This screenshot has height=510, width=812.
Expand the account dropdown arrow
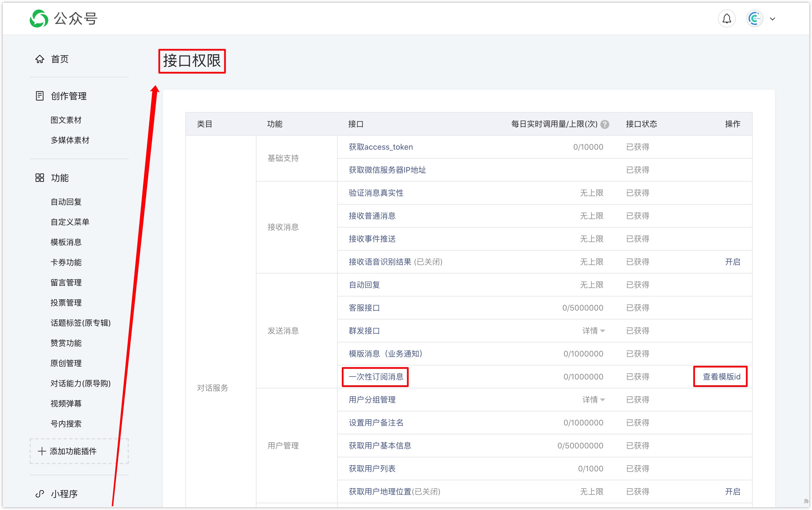tap(773, 19)
